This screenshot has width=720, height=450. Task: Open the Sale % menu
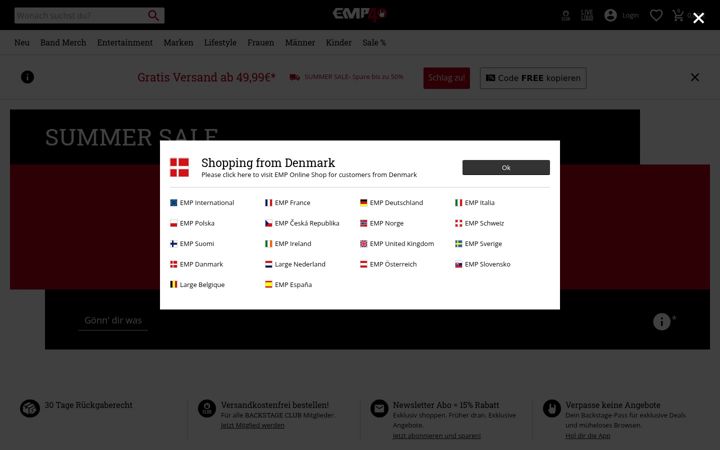click(x=374, y=43)
